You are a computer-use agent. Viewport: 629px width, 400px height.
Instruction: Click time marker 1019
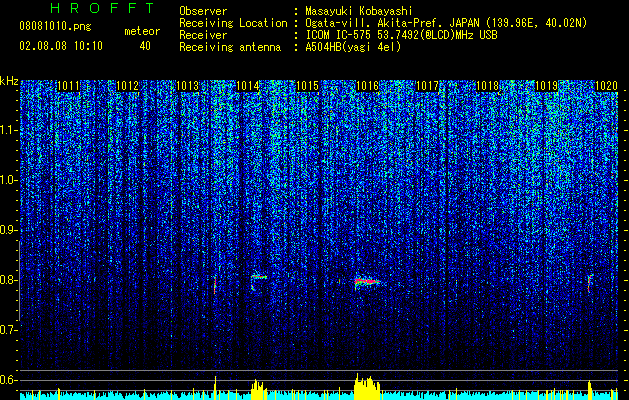click(x=547, y=86)
